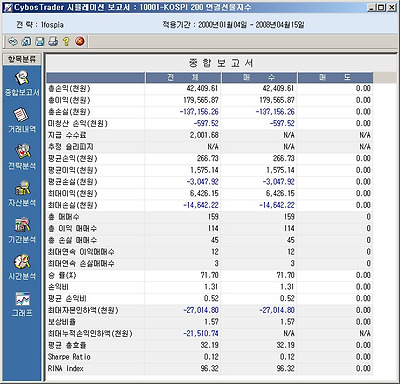The width and height of the screenshot is (400, 384).
Task: Open 종합보고서 in the sidebar
Action: [22, 84]
